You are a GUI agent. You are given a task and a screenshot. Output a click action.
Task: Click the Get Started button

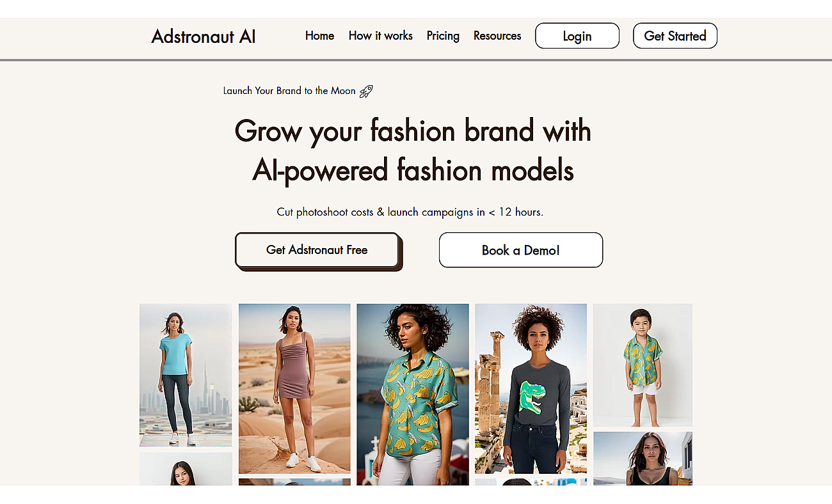pyautogui.click(x=675, y=36)
